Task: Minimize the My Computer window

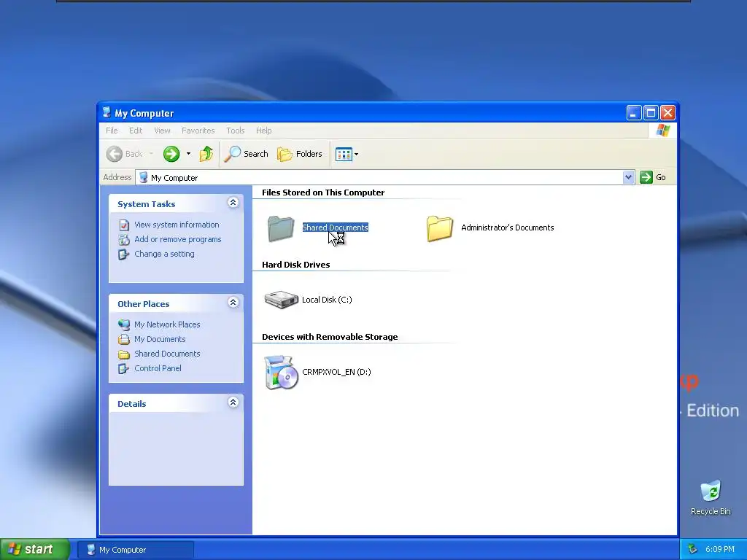Action: [634, 113]
